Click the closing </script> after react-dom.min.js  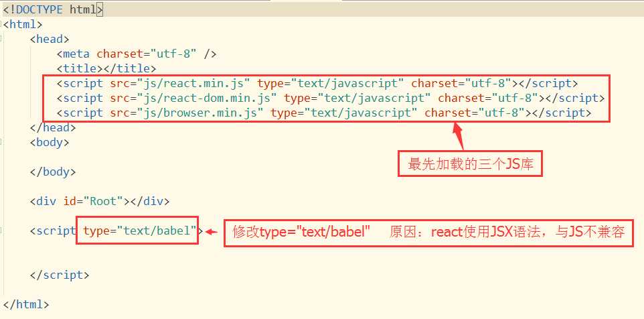pos(575,99)
